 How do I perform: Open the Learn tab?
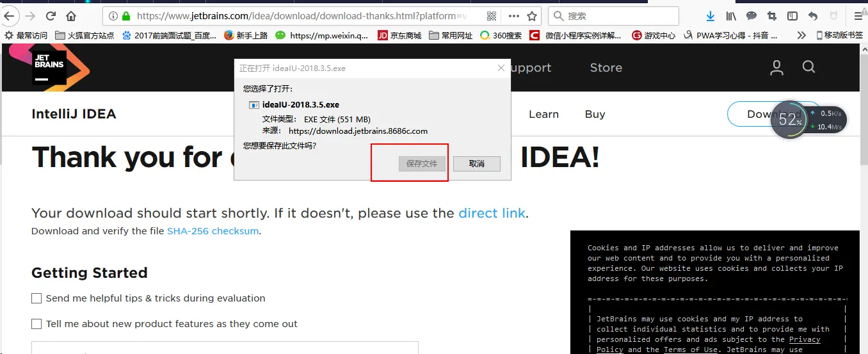pos(543,114)
